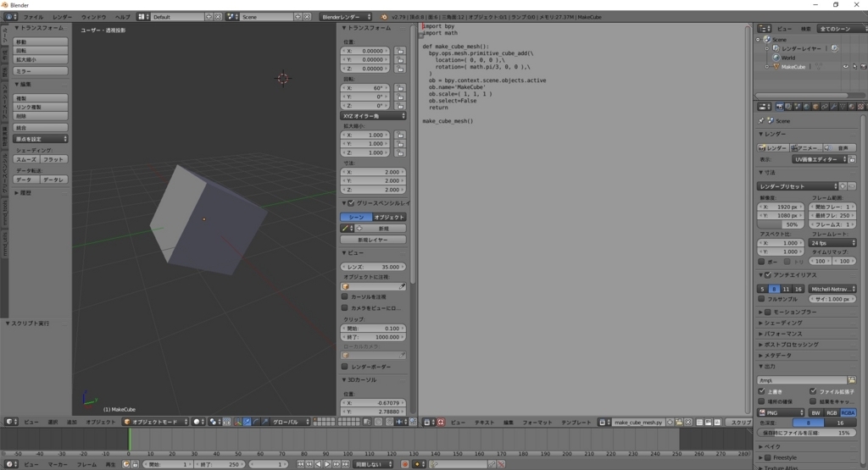Open the Constraints properties tab icon
The width and height of the screenshot is (868, 470).
pos(824,107)
